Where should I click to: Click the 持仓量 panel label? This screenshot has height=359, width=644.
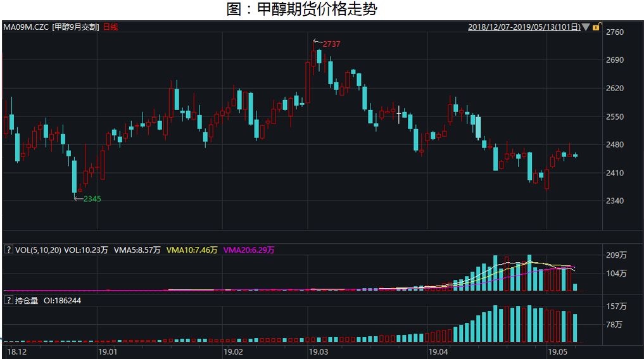coord(27,301)
